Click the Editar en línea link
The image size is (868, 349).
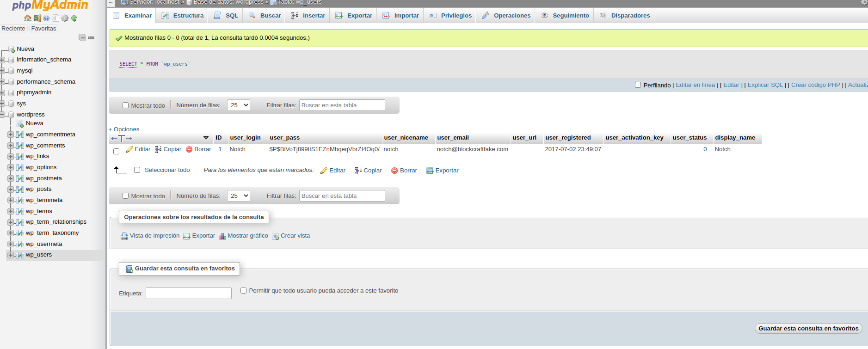click(x=696, y=85)
